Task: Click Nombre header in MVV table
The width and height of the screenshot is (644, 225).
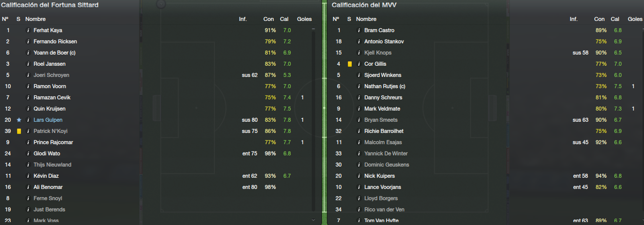Action: 366,19
